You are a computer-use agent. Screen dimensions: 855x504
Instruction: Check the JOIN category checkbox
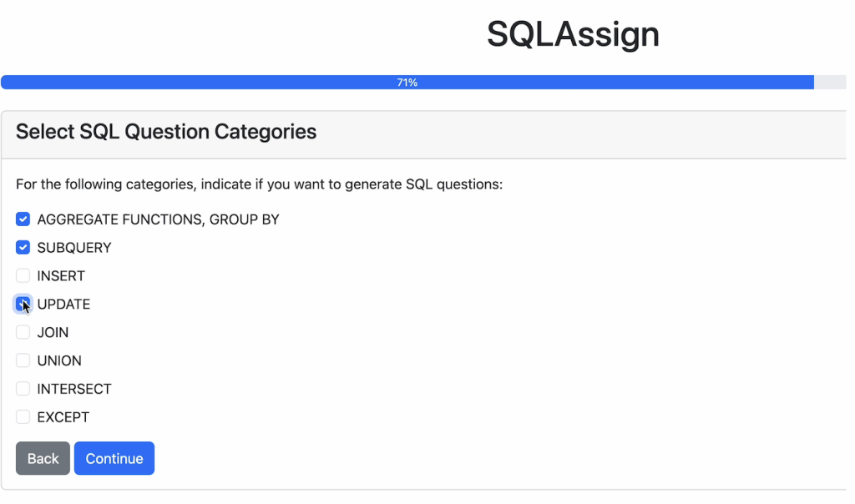pyautogui.click(x=23, y=332)
